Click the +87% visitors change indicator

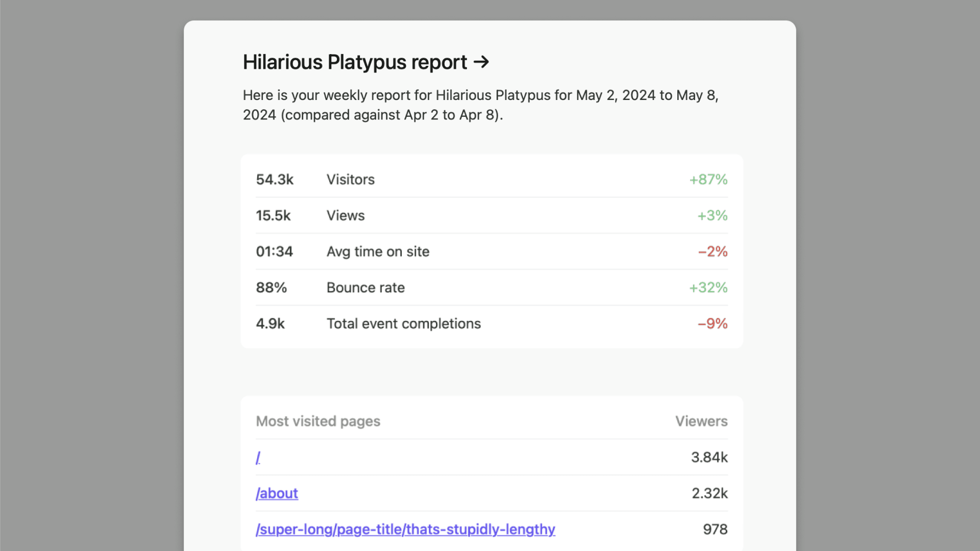707,179
